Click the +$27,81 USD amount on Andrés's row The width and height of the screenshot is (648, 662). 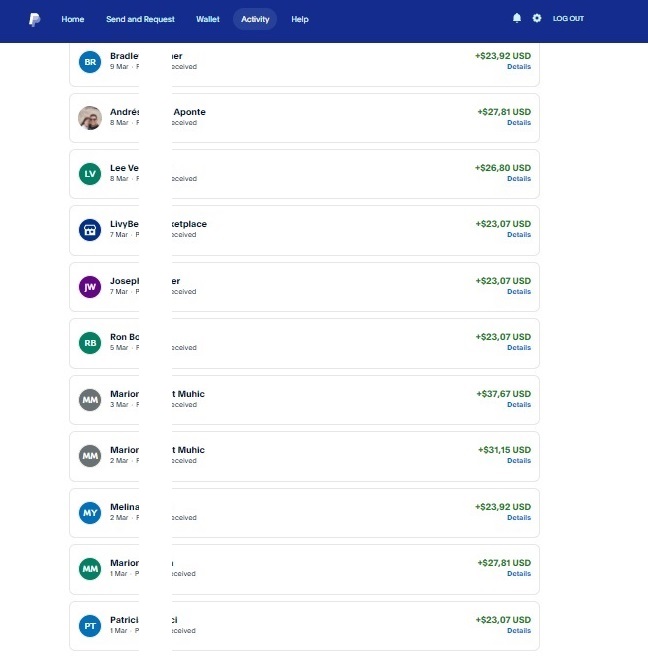coord(504,112)
